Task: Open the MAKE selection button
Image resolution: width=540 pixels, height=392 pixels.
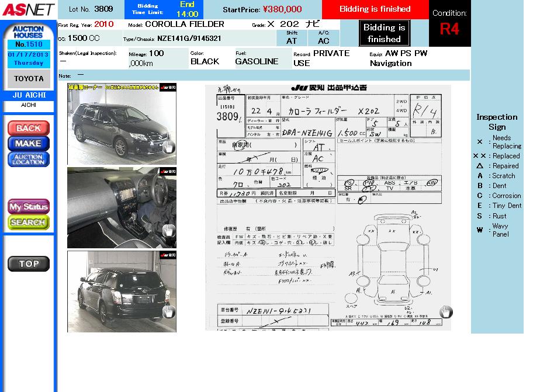Action: pos(28,143)
